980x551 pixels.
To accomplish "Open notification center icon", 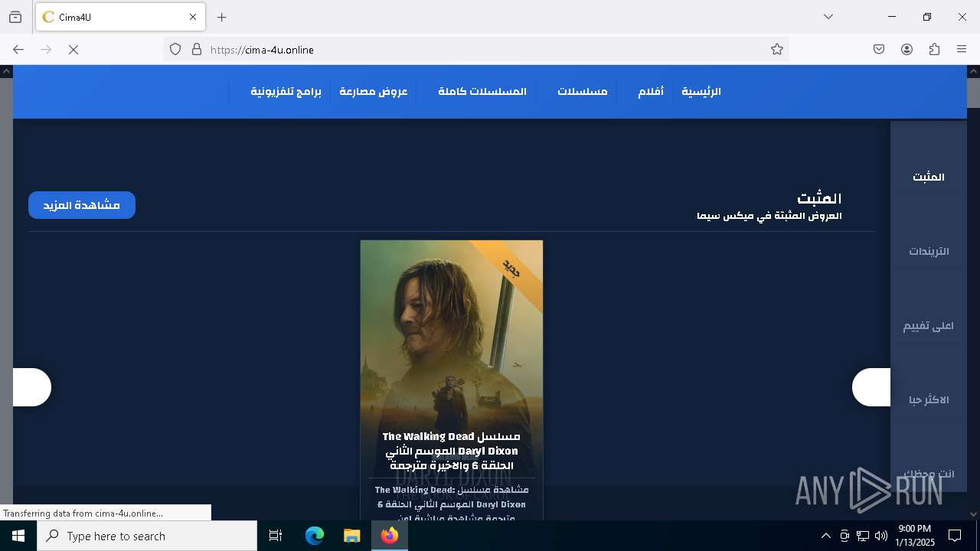I will (x=955, y=536).
